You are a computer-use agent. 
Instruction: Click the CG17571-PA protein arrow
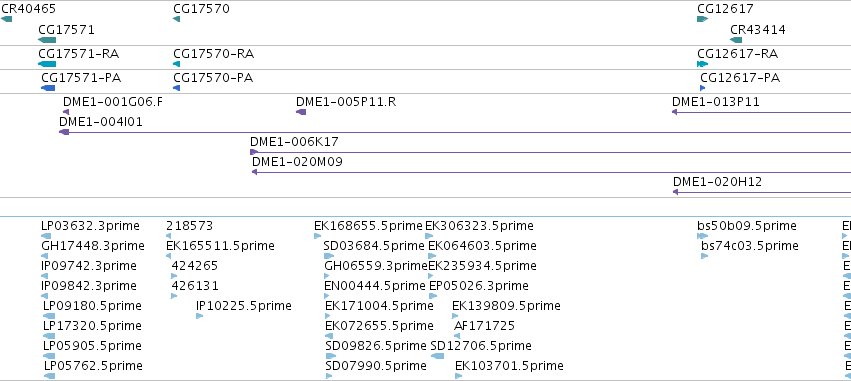(48, 88)
